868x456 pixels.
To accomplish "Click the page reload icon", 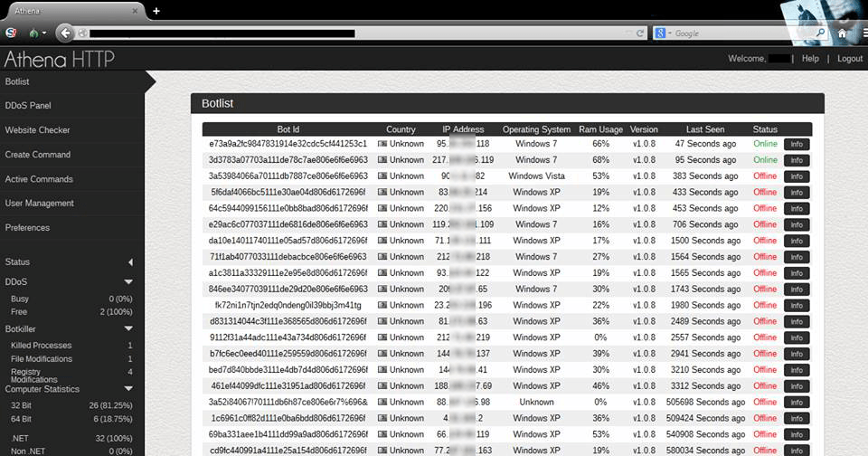I will tap(640, 33).
